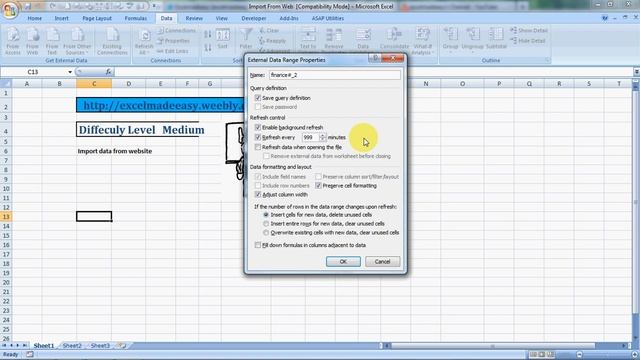This screenshot has width=640, height=360.
Task: Switch to Sheet3 tab
Action: click(x=100, y=346)
